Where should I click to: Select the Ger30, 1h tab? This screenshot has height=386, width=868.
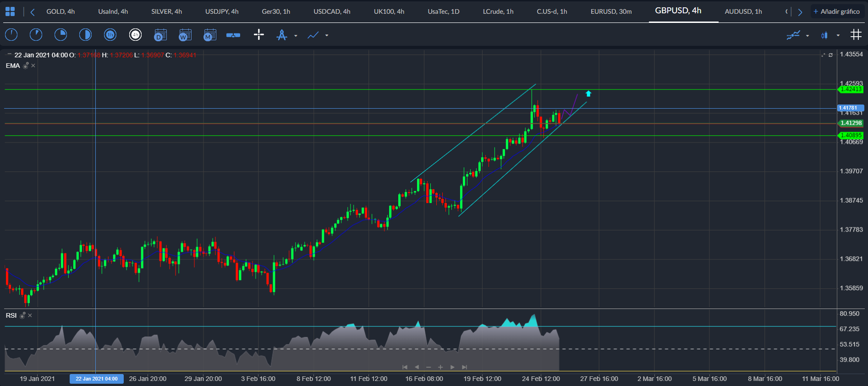276,11
